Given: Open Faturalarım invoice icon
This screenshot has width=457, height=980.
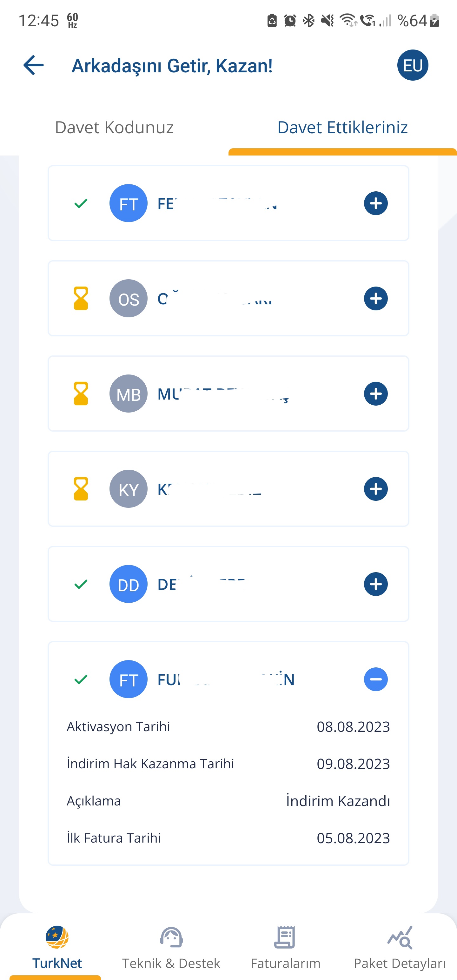Looking at the screenshot, I should click(285, 937).
